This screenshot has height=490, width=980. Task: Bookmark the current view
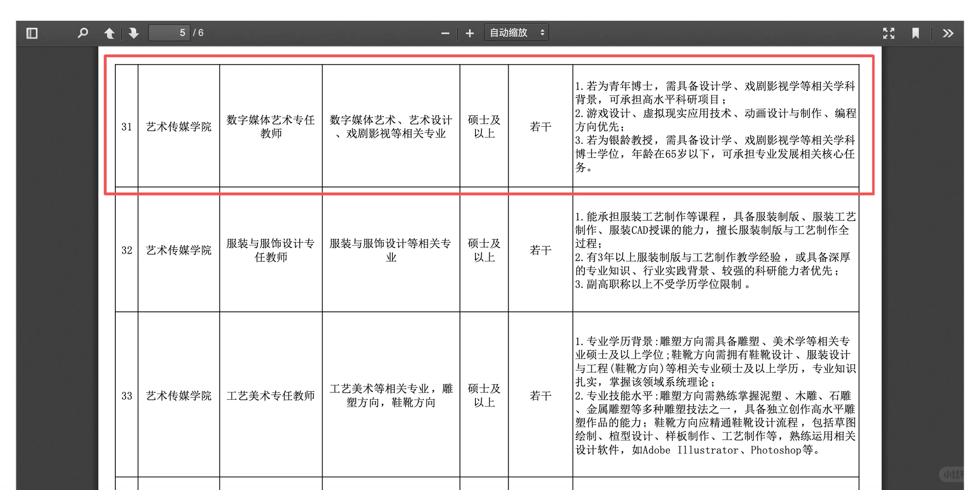tap(916, 33)
